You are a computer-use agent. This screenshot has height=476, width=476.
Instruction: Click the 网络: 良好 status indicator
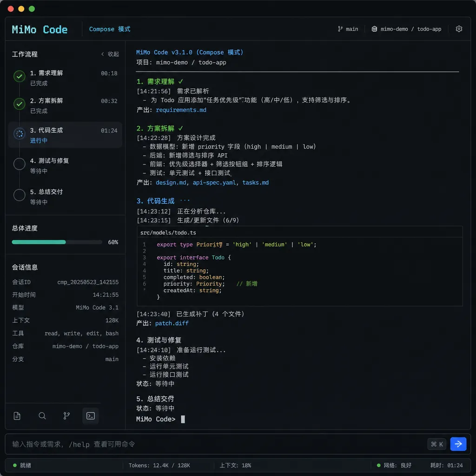[x=394, y=465]
